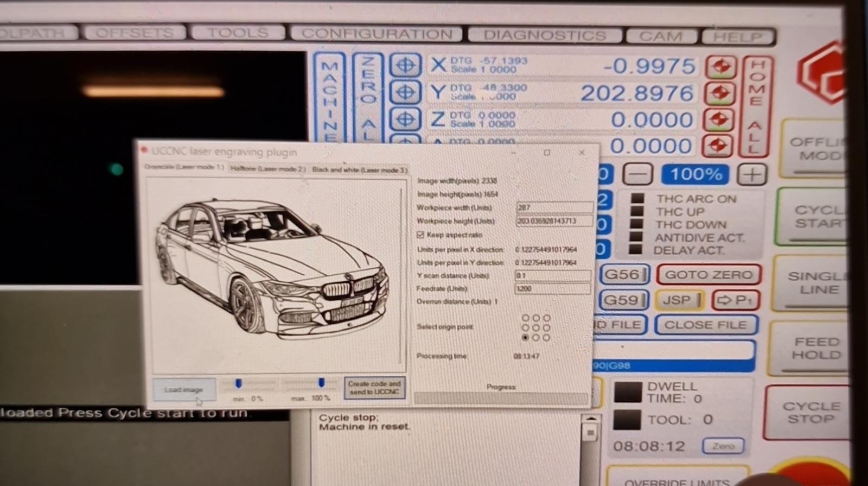Open the TOOLS tab
868x486 pixels.
click(x=238, y=33)
